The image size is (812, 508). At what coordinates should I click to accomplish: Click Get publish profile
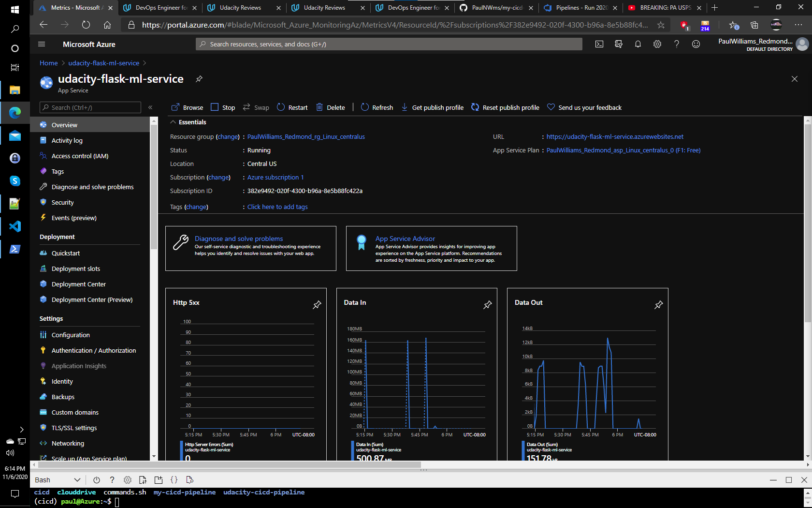(x=432, y=107)
